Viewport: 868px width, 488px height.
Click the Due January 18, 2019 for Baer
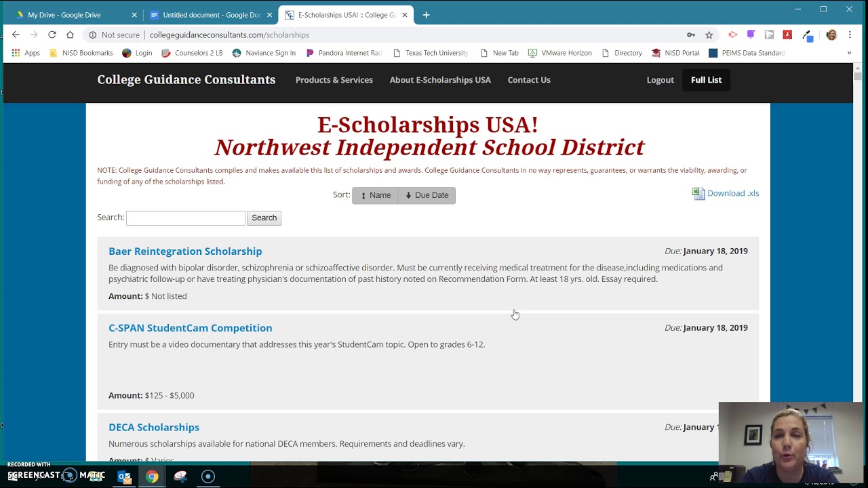[x=706, y=251]
